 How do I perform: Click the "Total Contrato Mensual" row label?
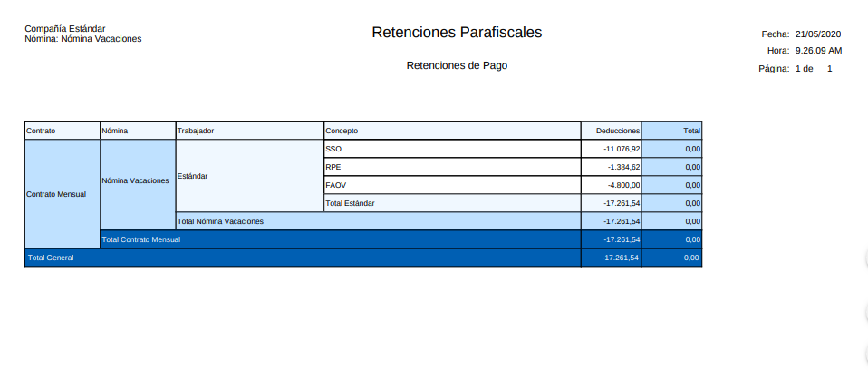pyautogui.click(x=341, y=239)
